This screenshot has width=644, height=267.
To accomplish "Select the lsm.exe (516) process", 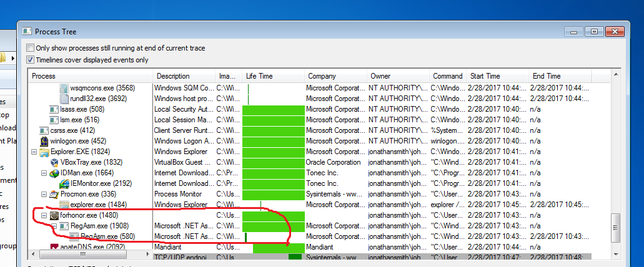I will coord(80,120).
